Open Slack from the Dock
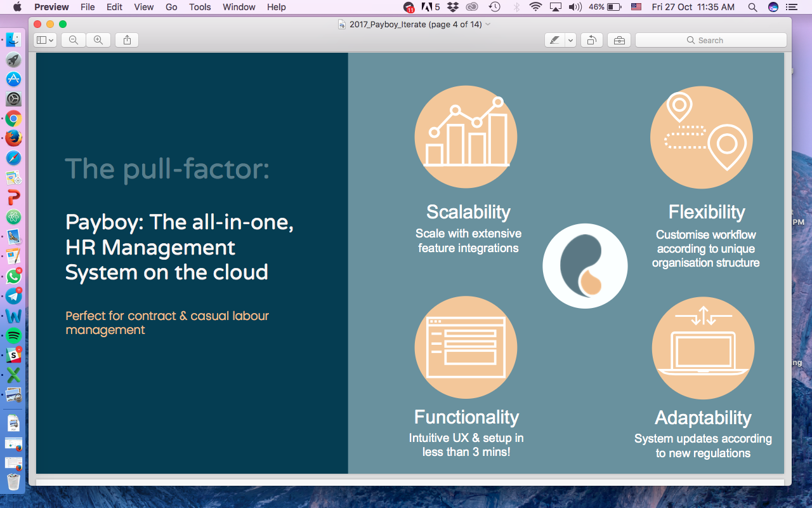Image resolution: width=812 pixels, height=508 pixels. [13, 355]
